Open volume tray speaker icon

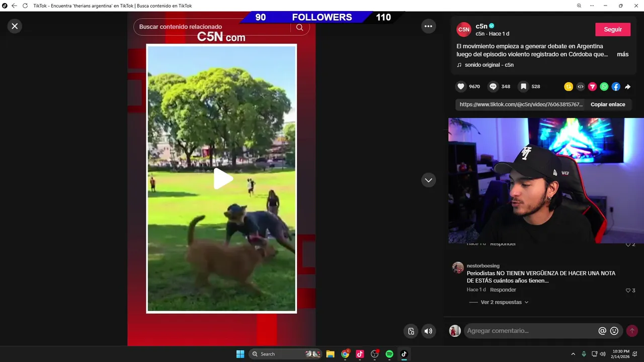click(x=603, y=354)
